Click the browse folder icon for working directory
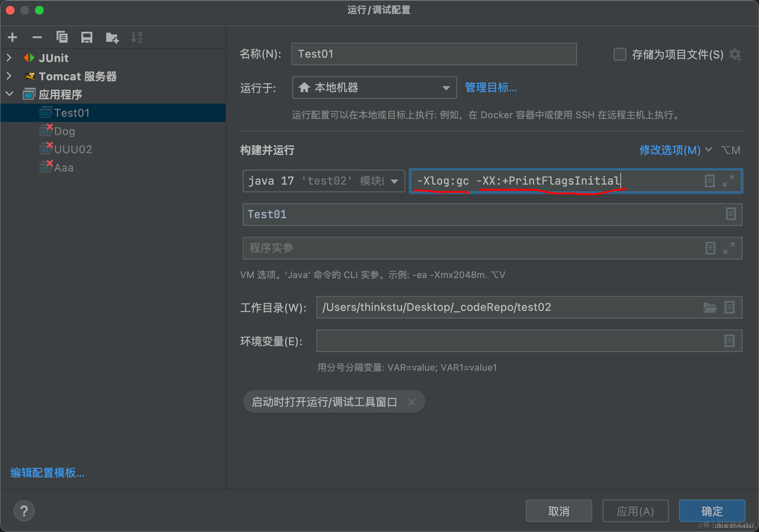759x532 pixels. [710, 308]
